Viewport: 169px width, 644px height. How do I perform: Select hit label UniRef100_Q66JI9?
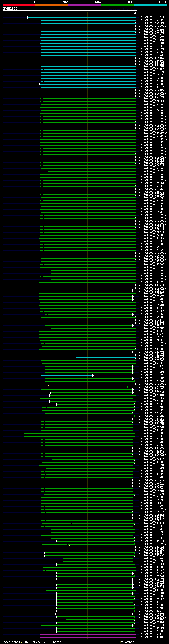pos(152,192)
